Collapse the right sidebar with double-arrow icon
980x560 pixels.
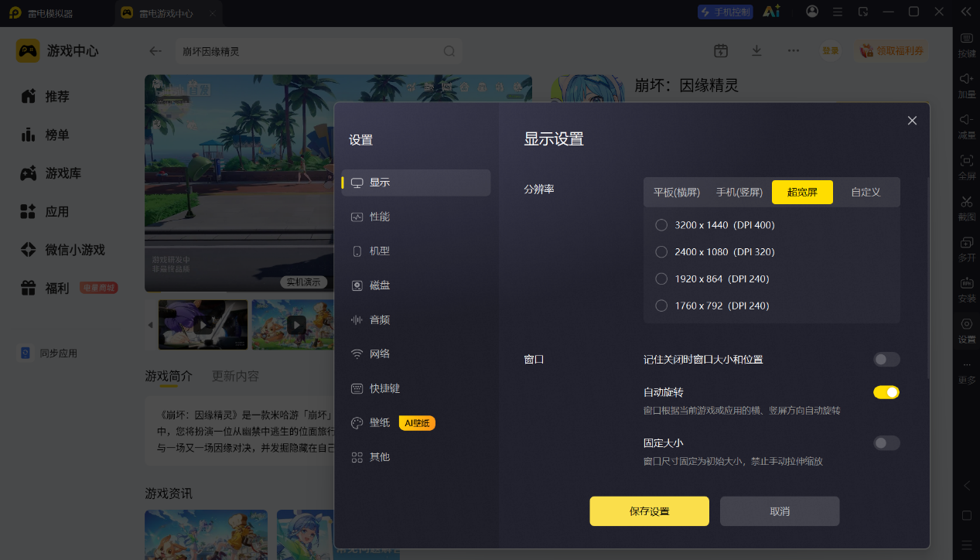[x=965, y=12]
